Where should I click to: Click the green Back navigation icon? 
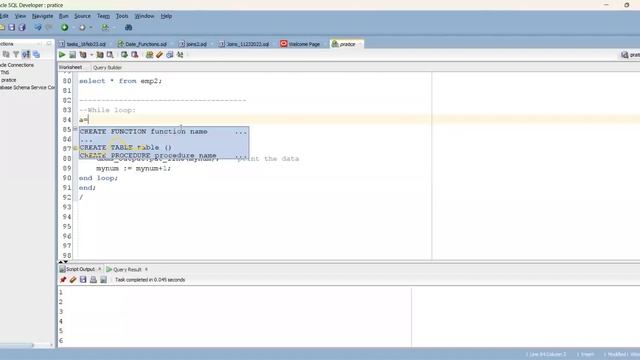(64, 27)
